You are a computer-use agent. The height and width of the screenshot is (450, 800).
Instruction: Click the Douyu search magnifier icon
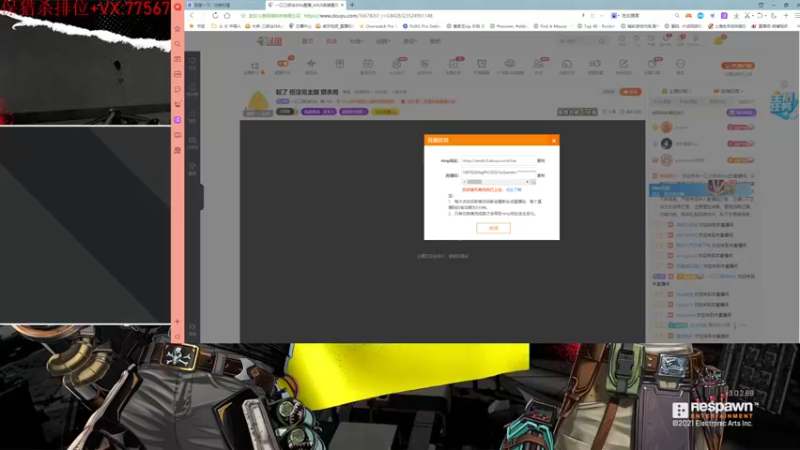(602, 41)
